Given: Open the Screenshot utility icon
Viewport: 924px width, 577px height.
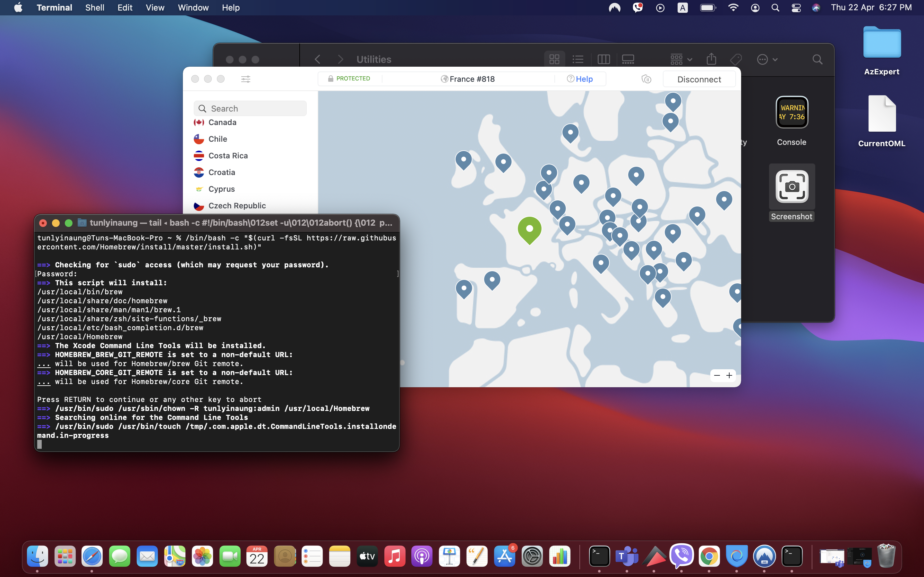Looking at the screenshot, I should (x=791, y=187).
